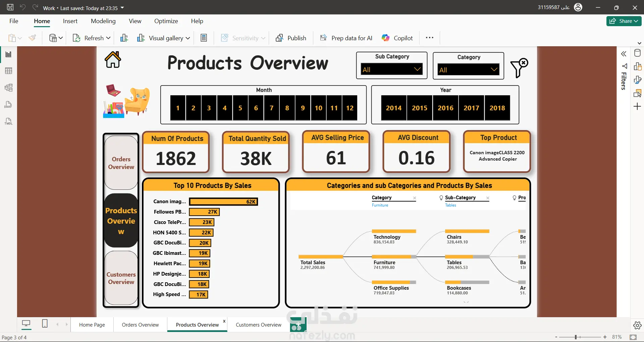
Task: Select year 2016 in Year slicer
Action: tap(445, 108)
